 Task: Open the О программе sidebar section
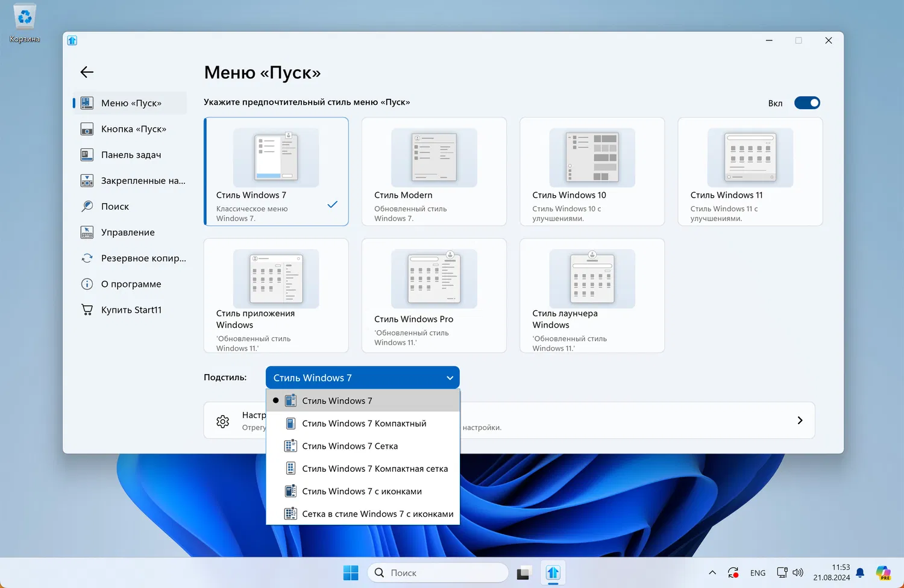pyautogui.click(x=130, y=284)
